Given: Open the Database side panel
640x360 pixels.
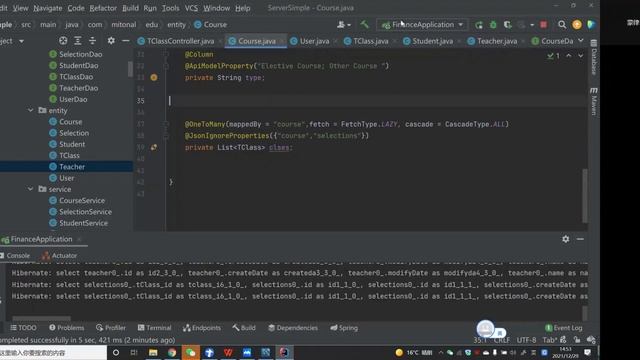Looking at the screenshot, I should 594,57.
